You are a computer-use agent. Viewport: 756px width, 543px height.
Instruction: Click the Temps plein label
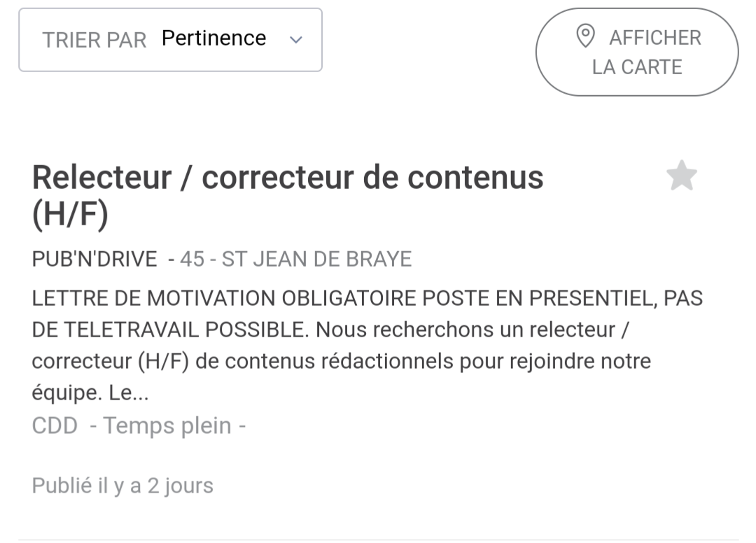coord(167,426)
